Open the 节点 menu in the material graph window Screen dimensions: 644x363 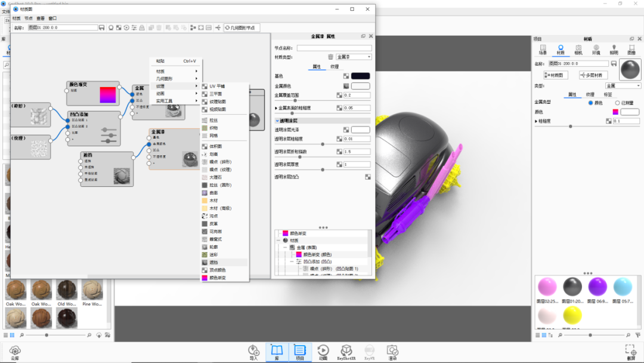click(x=29, y=18)
